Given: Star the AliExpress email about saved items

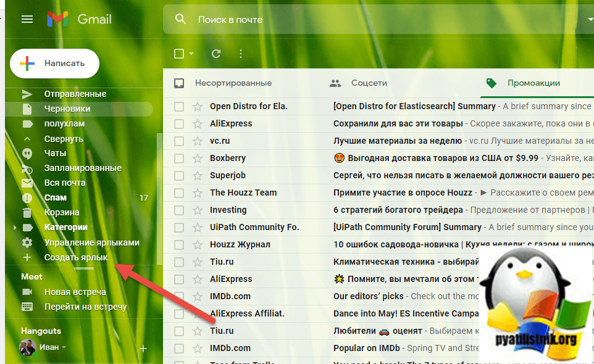Looking at the screenshot, I should [x=198, y=123].
